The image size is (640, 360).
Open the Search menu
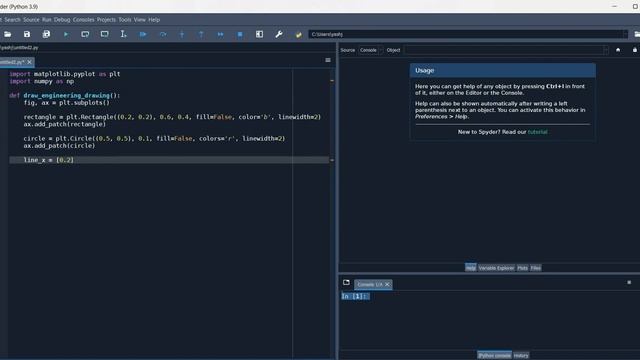pyautogui.click(x=12, y=20)
